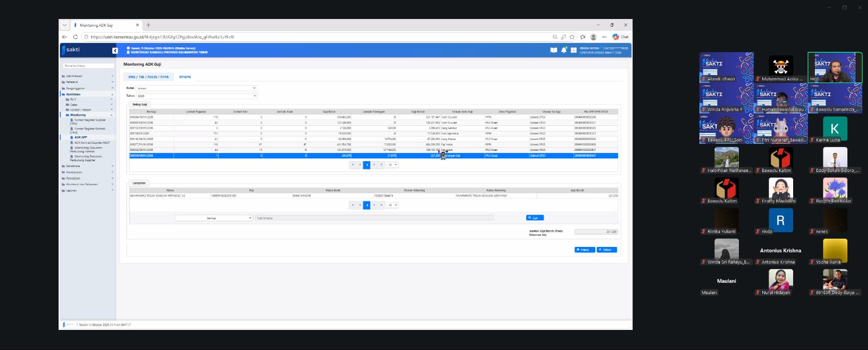Open the Tahun dropdown
868x350 pixels.
(x=196, y=96)
